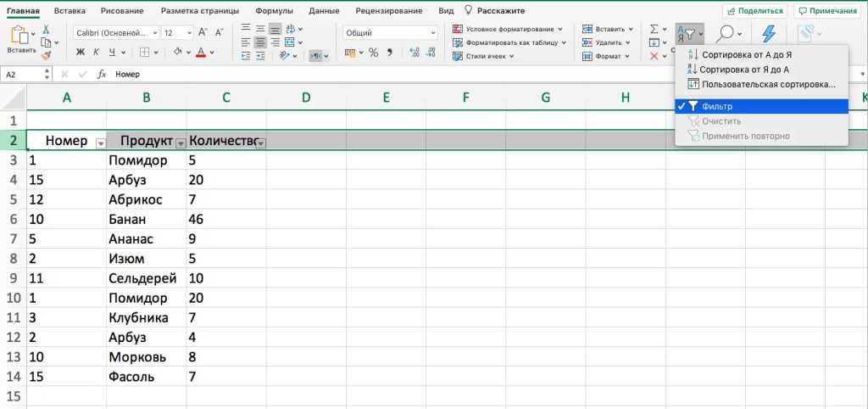Choose Сортировка от А до Я

pyautogui.click(x=761, y=55)
